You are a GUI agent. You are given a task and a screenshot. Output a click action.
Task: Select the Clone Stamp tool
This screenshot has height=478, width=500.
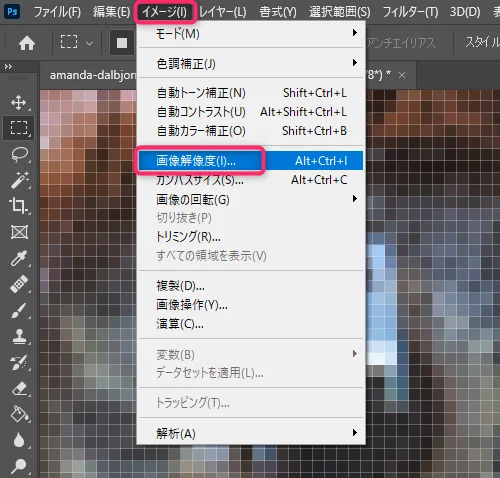19,336
